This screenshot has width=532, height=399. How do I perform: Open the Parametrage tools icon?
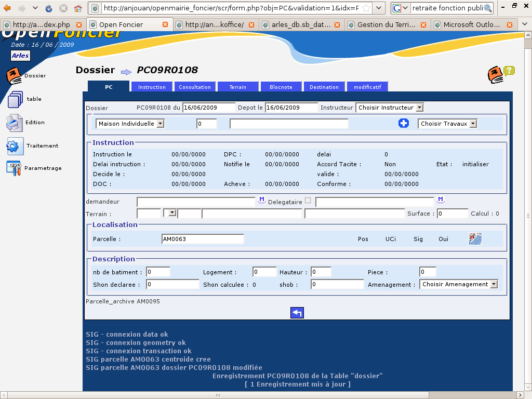(x=14, y=168)
